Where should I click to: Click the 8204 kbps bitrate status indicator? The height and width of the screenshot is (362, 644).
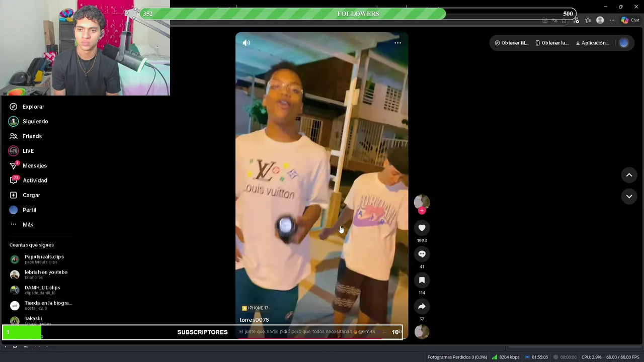[x=506, y=357]
